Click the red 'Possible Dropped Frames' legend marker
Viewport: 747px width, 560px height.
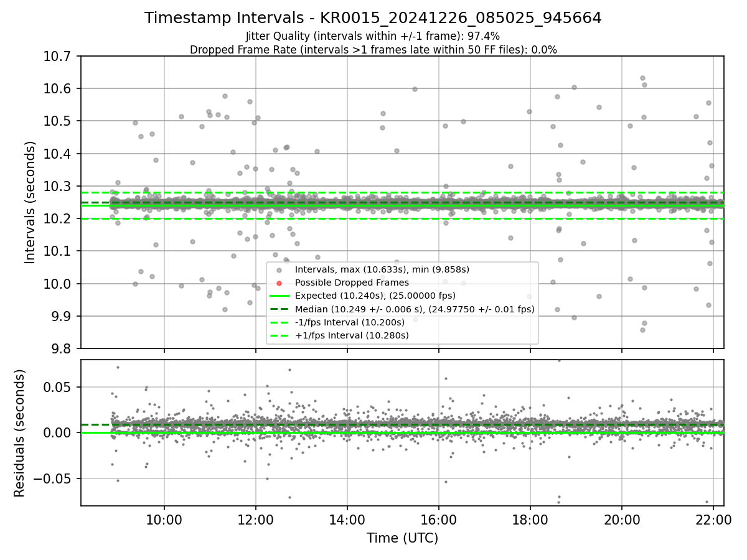(280, 282)
